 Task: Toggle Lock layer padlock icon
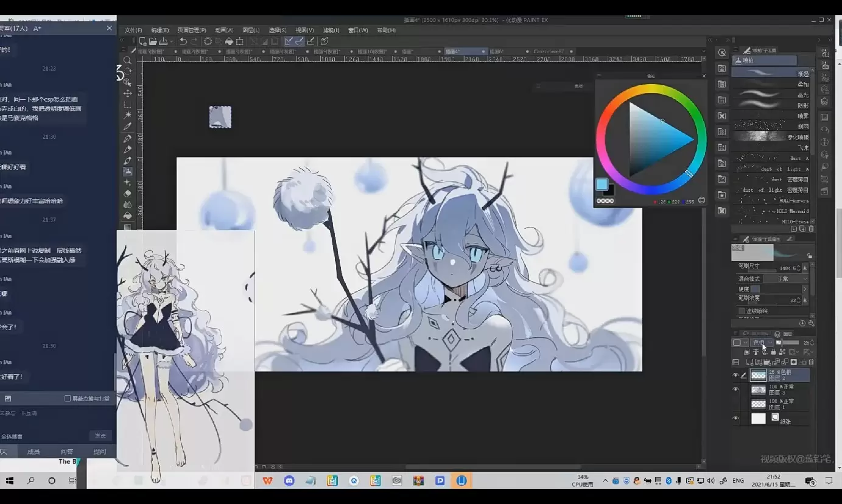773,352
